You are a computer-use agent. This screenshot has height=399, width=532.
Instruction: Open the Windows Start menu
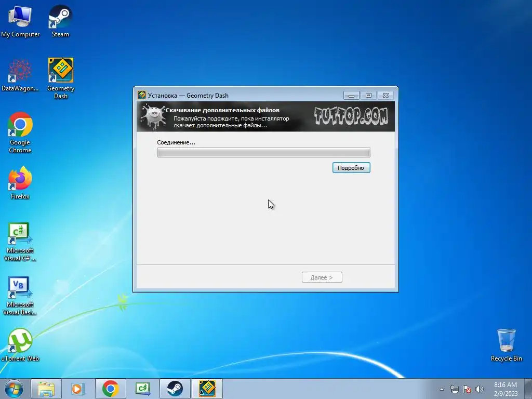pyautogui.click(x=14, y=389)
